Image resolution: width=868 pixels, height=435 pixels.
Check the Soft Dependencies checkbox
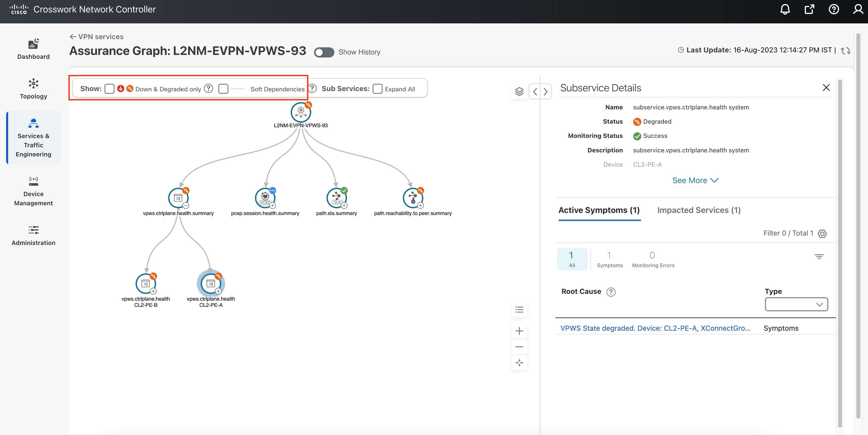point(223,89)
